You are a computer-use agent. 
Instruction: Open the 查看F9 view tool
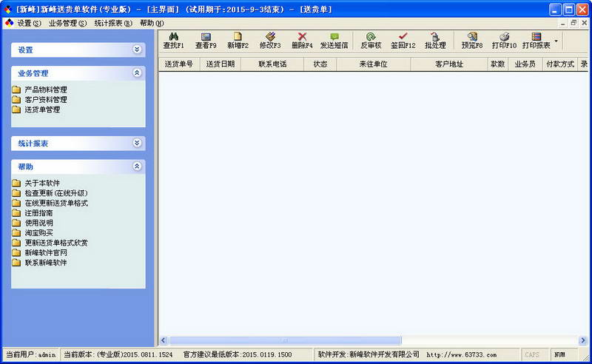(206, 41)
